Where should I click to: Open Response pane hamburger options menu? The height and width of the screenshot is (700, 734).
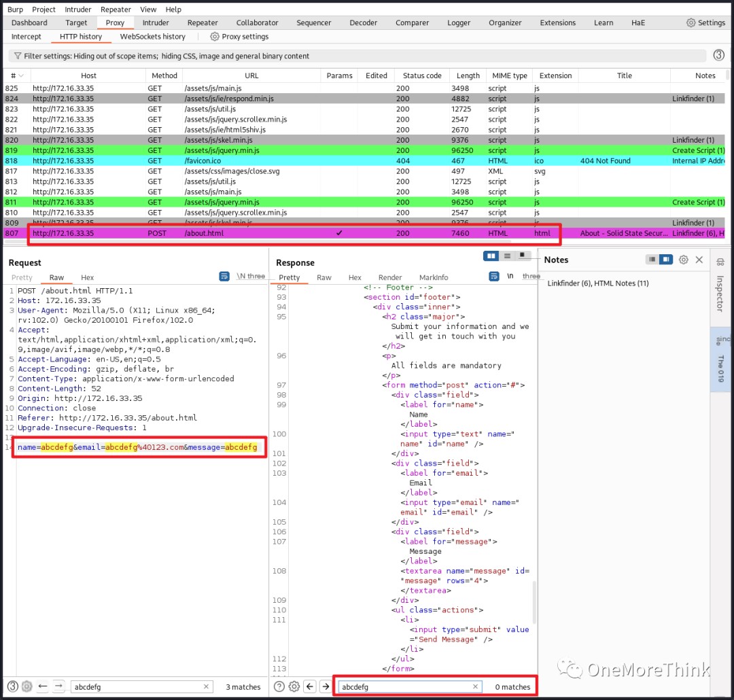531,276
